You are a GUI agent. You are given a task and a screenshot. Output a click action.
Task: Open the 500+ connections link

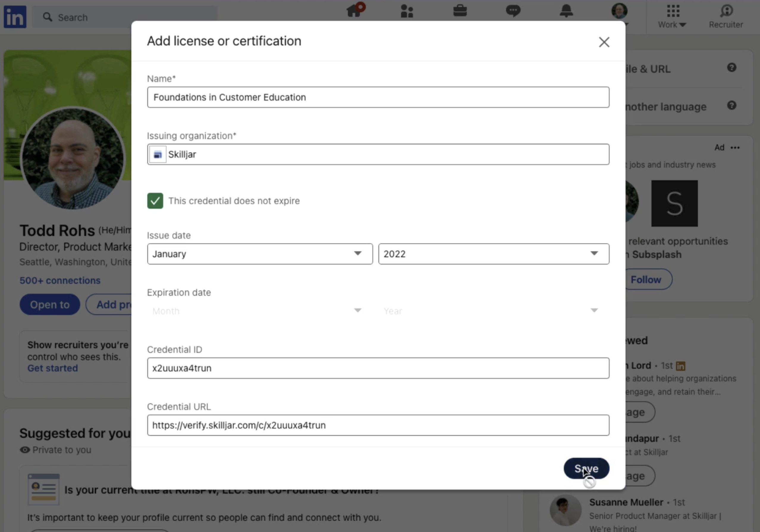click(60, 280)
